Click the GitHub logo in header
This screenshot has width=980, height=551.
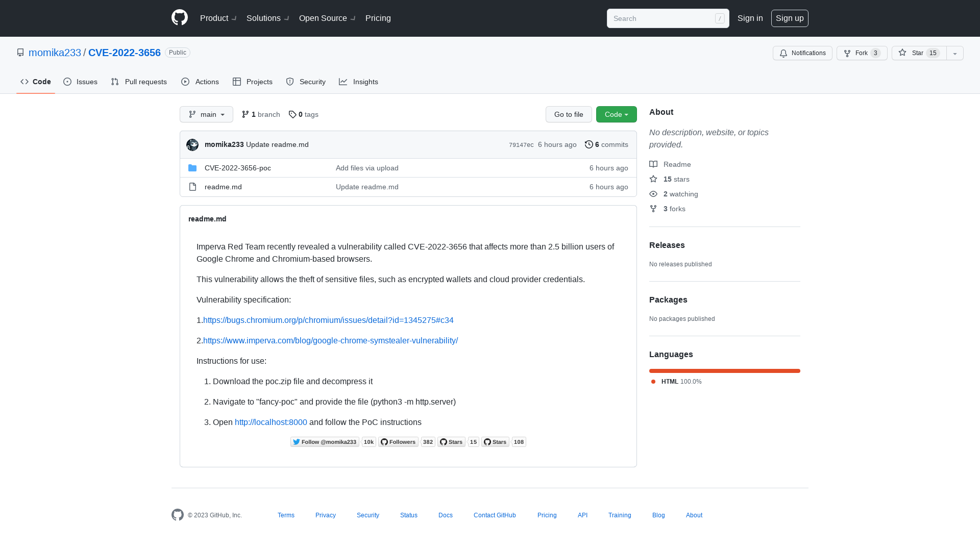pyautogui.click(x=180, y=18)
